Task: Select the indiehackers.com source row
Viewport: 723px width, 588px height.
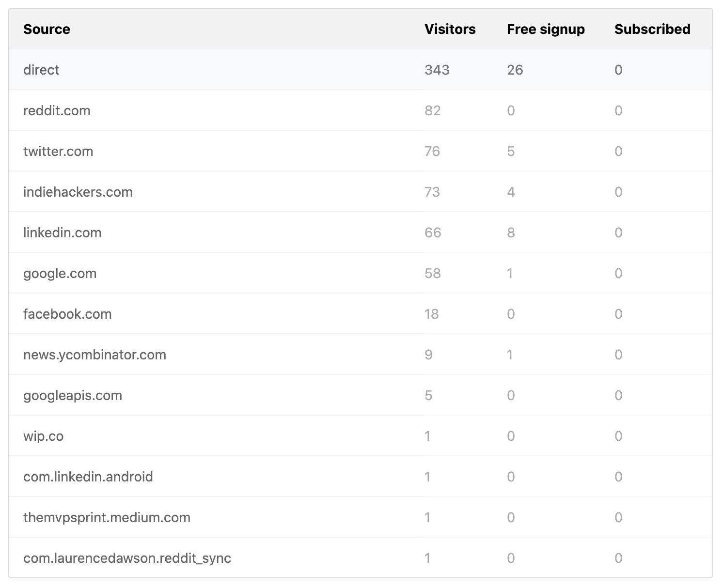Action: 361,192
